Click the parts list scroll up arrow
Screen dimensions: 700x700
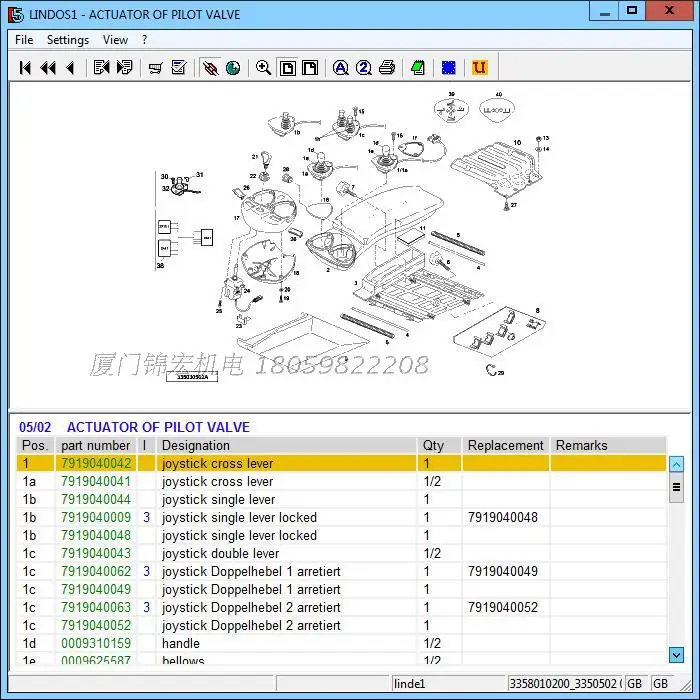[x=676, y=464]
